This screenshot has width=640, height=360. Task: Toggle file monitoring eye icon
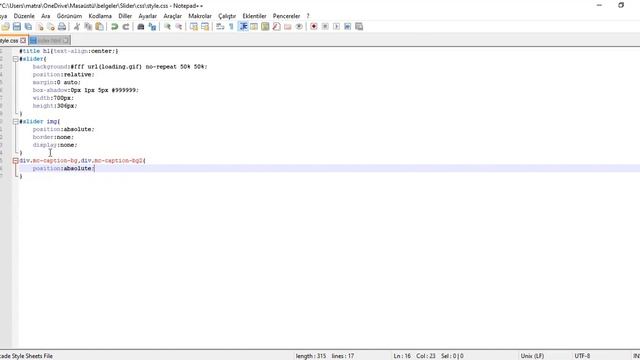coord(299,27)
